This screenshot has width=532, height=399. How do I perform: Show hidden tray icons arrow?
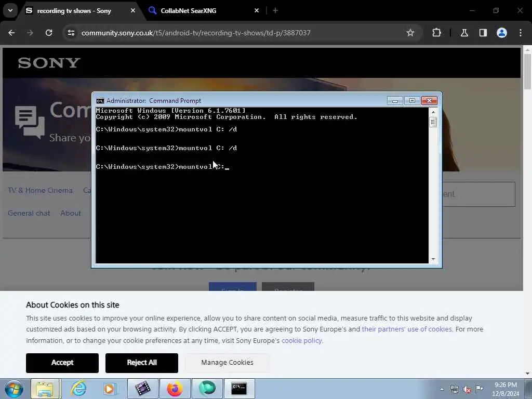pos(442,389)
